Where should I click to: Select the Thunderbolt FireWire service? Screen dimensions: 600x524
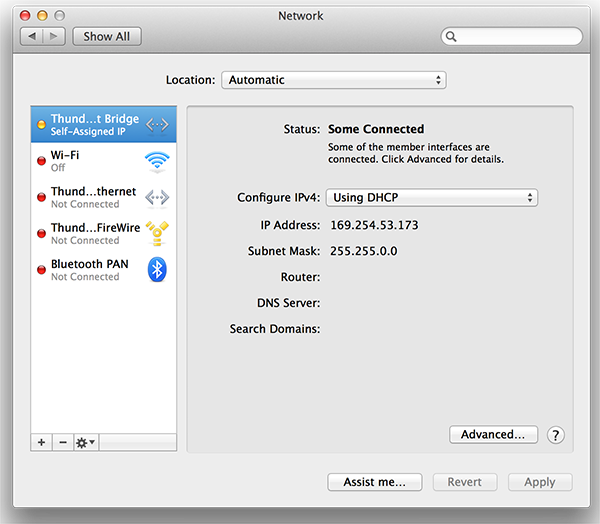tap(103, 233)
